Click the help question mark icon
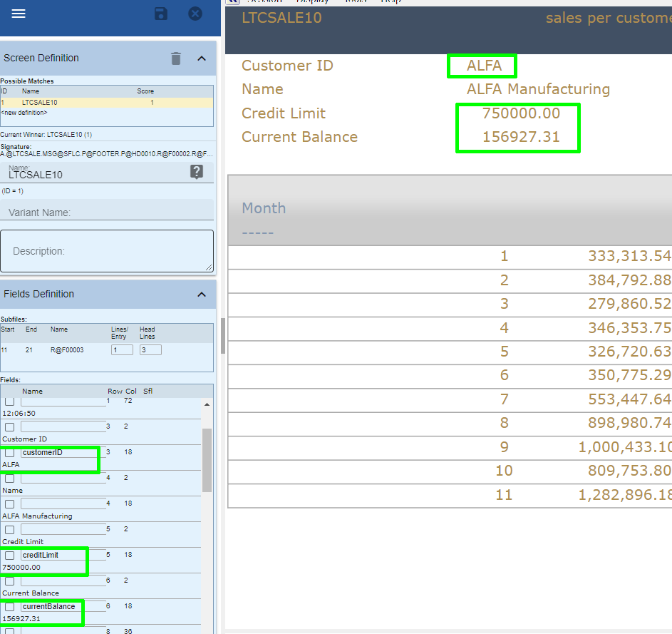 click(x=197, y=171)
